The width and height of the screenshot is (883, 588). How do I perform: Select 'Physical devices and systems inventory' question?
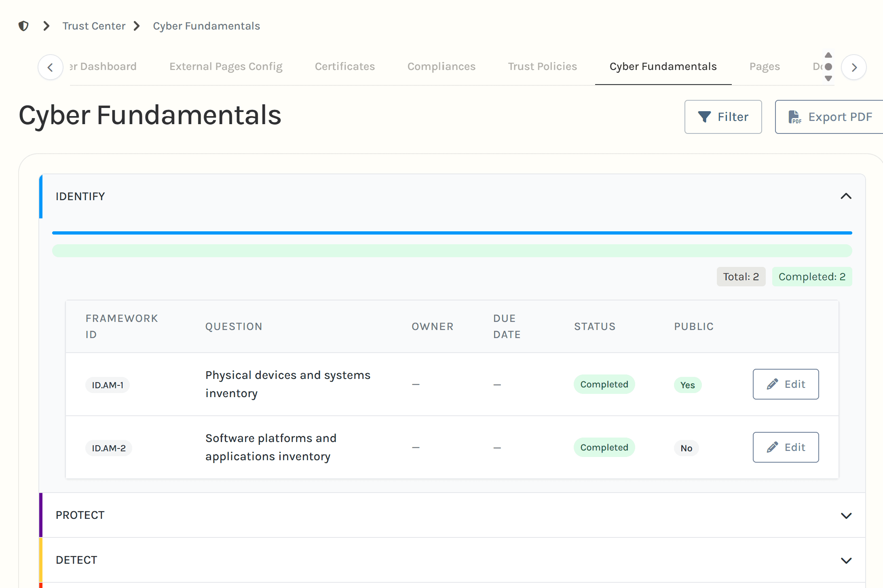coord(287,384)
